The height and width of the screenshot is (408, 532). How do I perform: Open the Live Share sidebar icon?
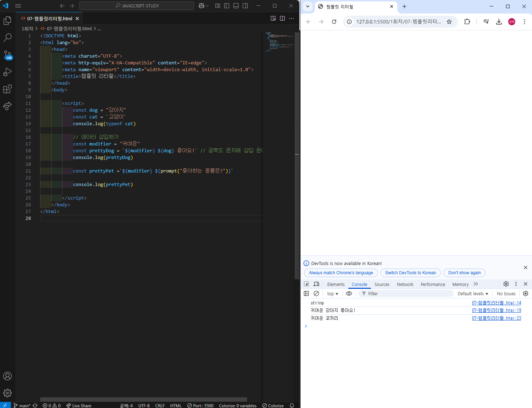(7, 106)
